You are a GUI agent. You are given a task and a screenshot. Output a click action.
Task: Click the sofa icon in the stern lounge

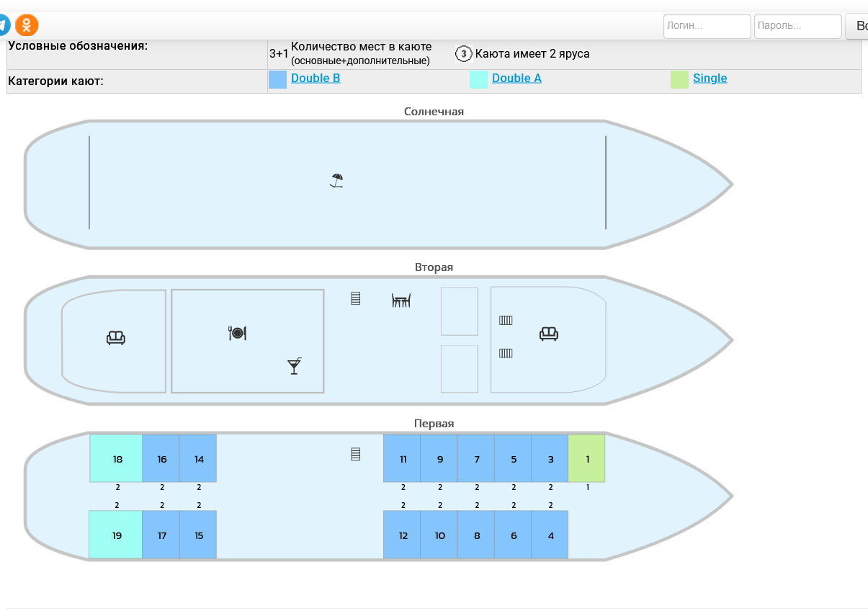tap(116, 337)
